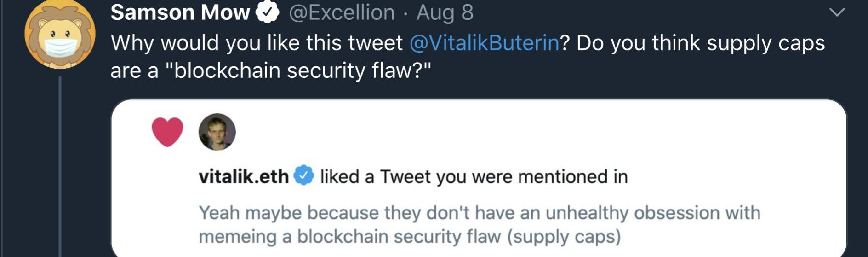This screenshot has width=868, height=257.
Task: Click Samson Mow's lion avatar
Action: point(60,34)
